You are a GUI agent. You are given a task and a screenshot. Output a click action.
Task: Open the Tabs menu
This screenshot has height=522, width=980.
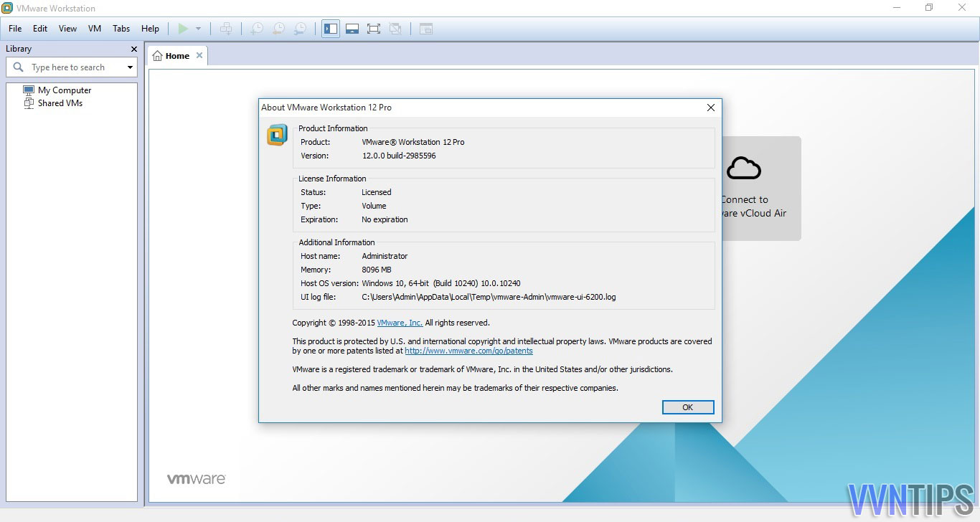click(x=121, y=29)
